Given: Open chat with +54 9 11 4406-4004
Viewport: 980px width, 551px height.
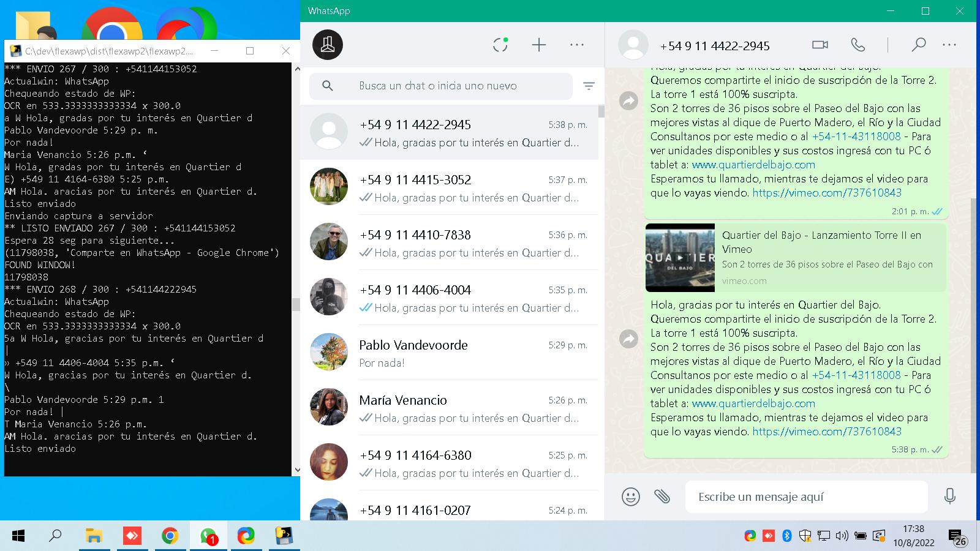Looking at the screenshot, I should coord(449,298).
